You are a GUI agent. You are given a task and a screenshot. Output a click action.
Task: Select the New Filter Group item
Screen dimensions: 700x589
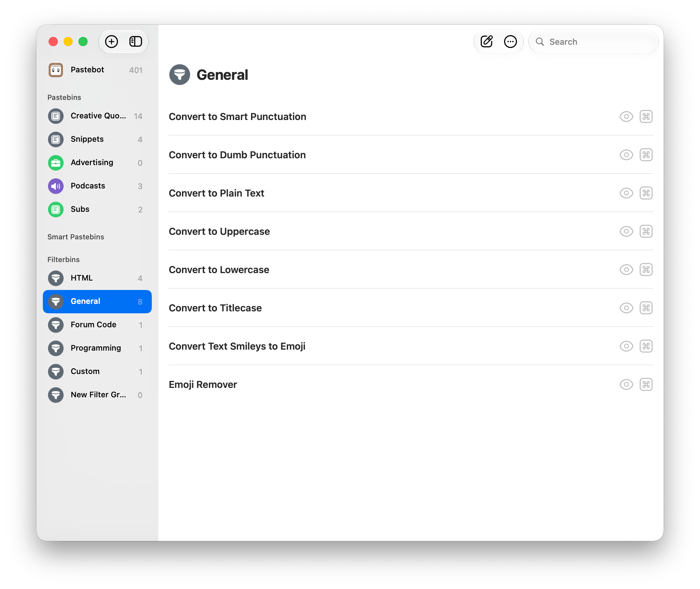coord(97,395)
